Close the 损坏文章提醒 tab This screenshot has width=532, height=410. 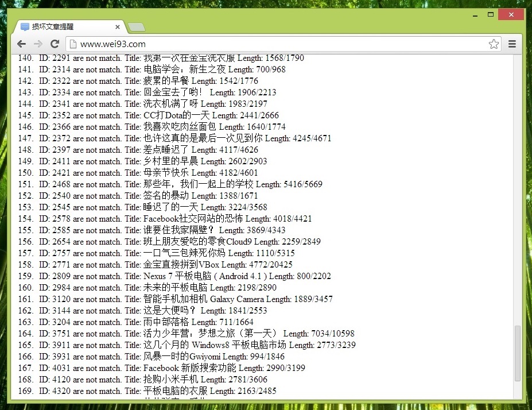tap(118, 27)
